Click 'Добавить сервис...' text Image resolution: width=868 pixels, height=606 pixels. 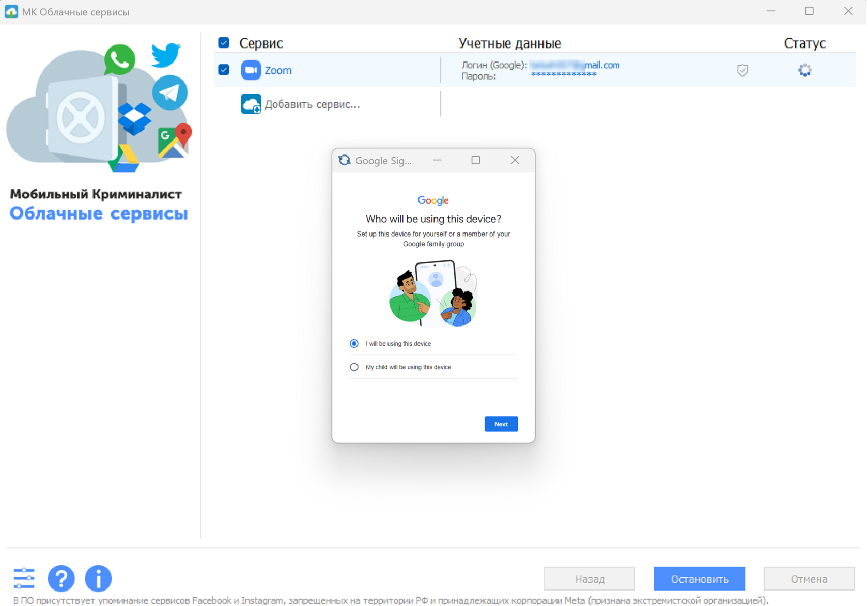click(x=312, y=104)
